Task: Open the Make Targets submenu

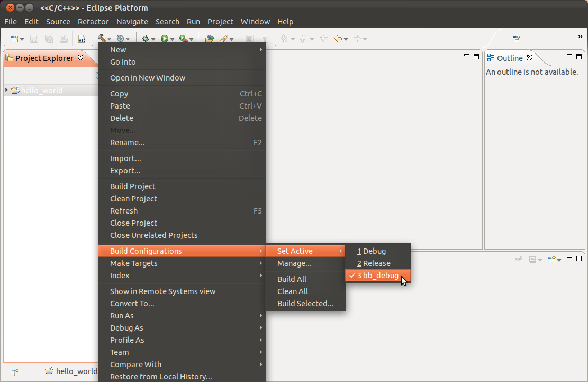Action: (182, 263)
